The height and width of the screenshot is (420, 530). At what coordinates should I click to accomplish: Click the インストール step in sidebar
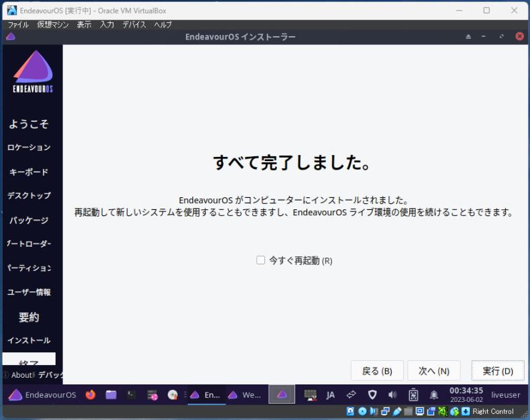point(29,340)
